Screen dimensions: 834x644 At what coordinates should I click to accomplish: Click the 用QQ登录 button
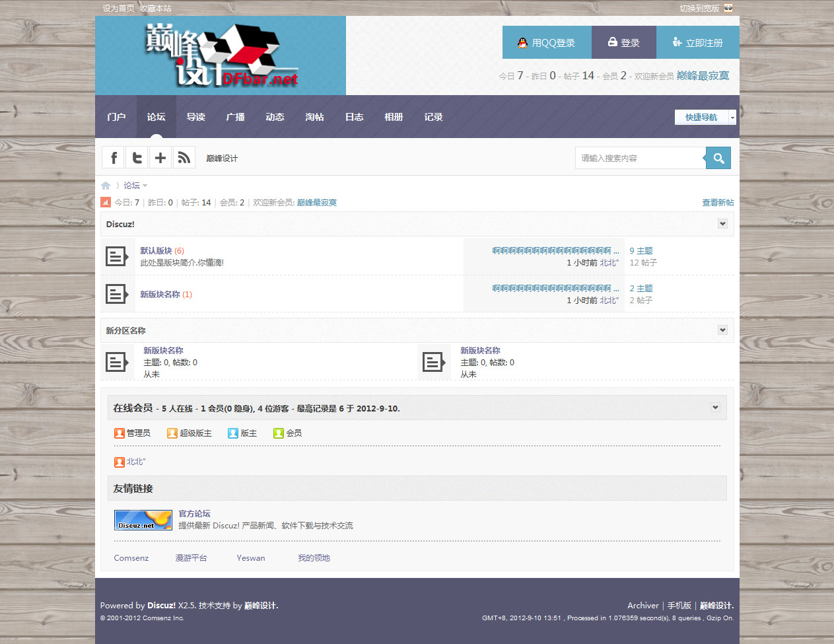pyautogui.click(x=547, y=42)
